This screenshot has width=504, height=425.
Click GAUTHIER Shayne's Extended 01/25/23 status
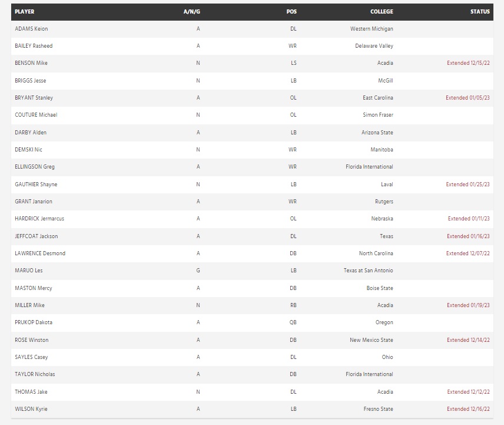click(467, 185)
